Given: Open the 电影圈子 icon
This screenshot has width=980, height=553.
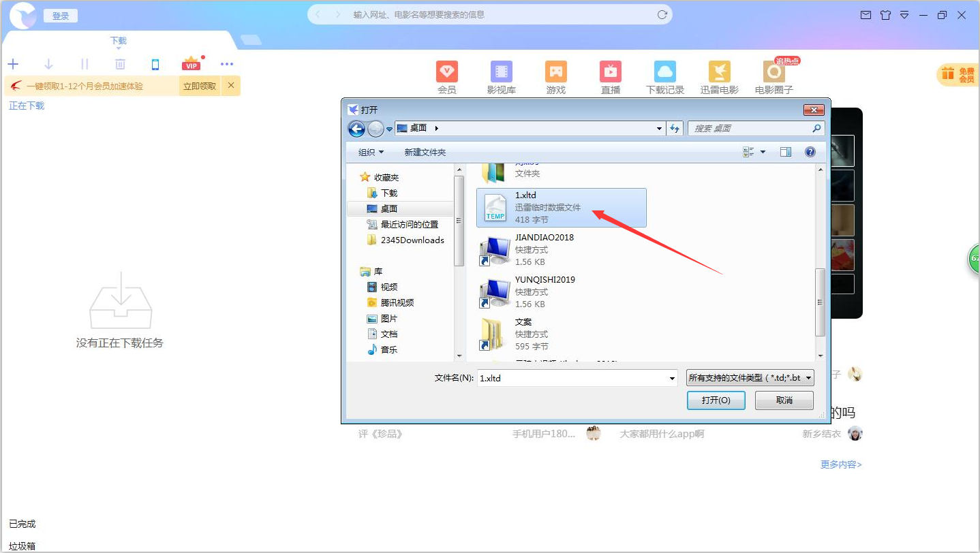Looking at the screenshot, I should pos(774,72).
